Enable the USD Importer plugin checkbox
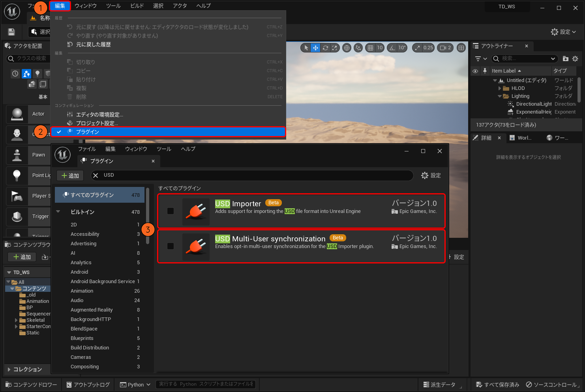Viewport: 585px width, 392px height. click(x=171, y=211)
